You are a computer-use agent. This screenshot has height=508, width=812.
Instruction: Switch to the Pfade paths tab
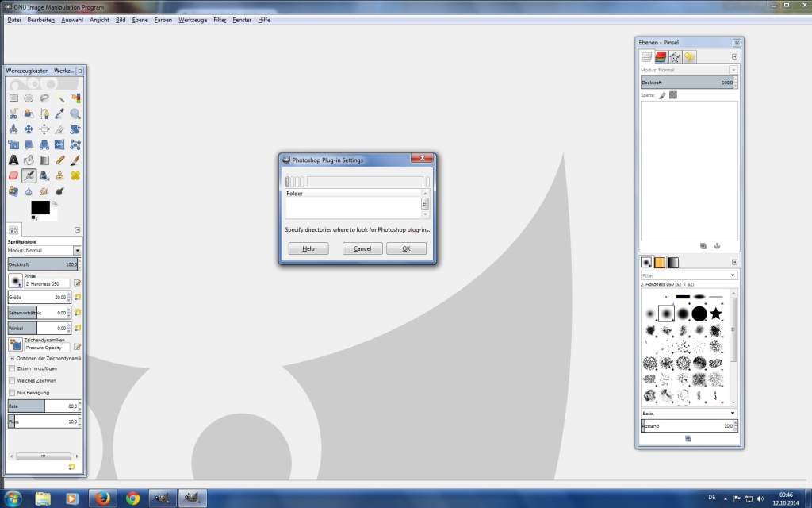tap(676, 56)
